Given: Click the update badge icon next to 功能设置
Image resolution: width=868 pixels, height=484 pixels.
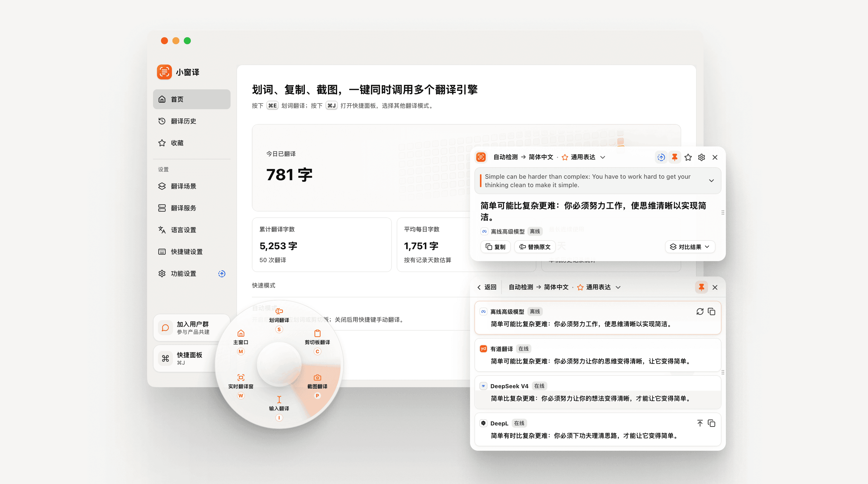Looking at the screenshot, I should [222, 274].
